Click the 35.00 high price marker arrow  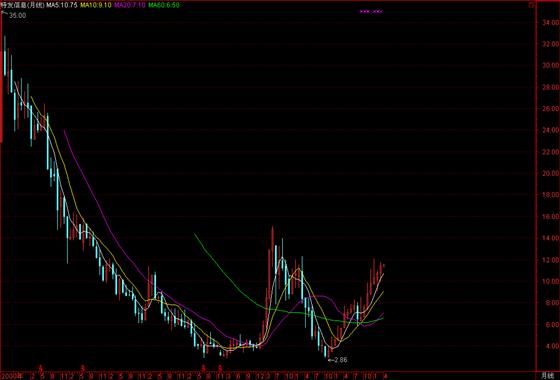click(x=4, y=14)
